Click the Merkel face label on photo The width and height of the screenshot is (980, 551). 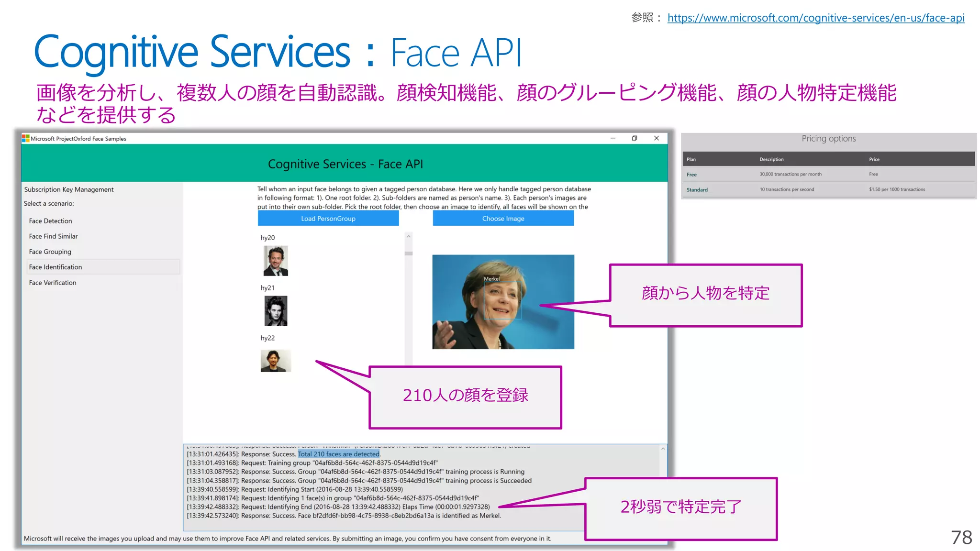[x=491, y=279]
